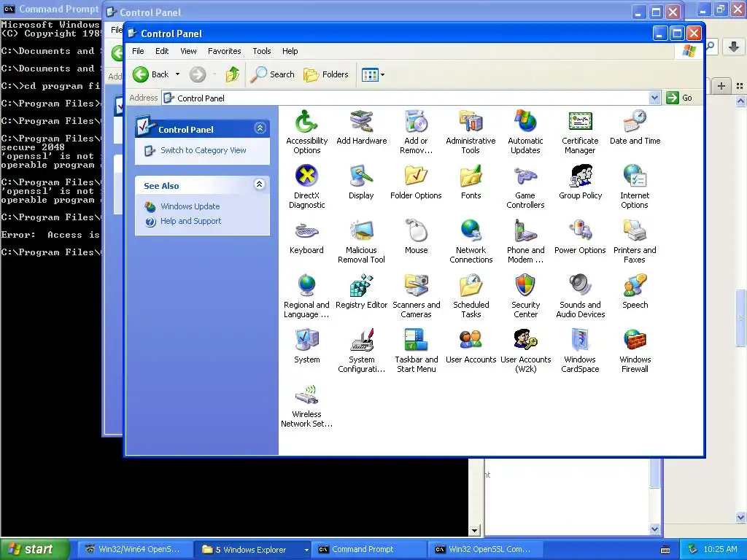Open Sounds and Audio Devices icon
Image resolution: width=747 pixels, height=560 pixels.
pyautogui.click(x=580, y=297)
